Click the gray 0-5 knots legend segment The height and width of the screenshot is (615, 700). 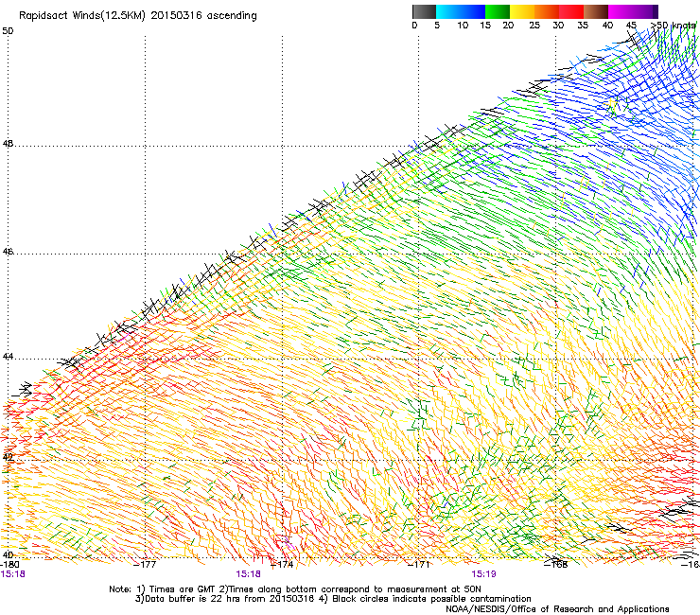(424, 11)
